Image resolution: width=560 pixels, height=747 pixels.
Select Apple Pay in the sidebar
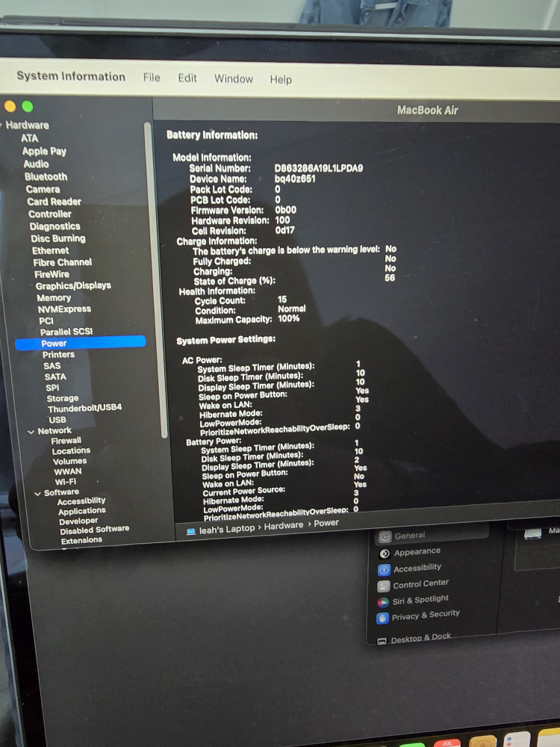point(44,152)
